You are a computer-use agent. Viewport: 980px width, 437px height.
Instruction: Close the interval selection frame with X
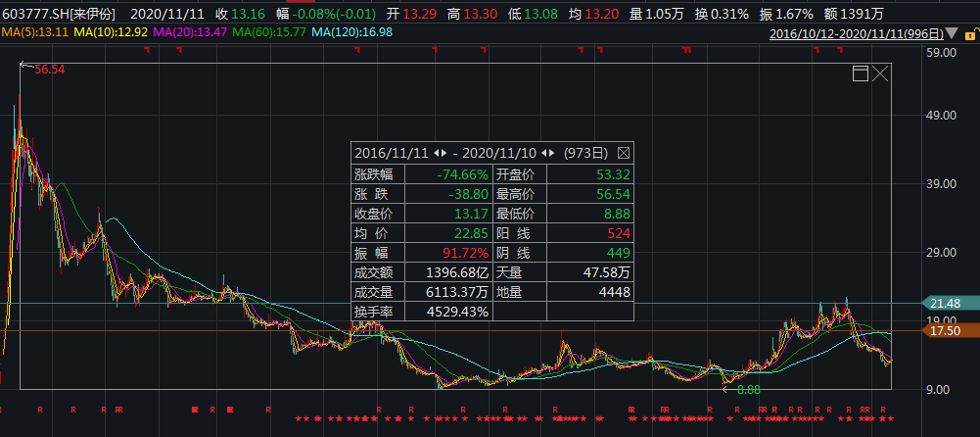tap(880, 73)
